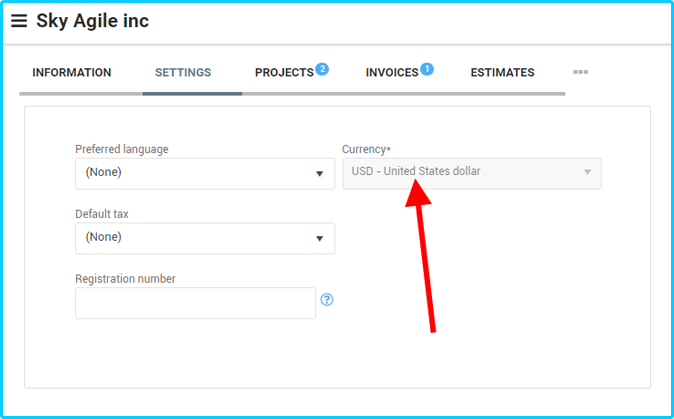
Task: Select the SETTINGS tab
Action: point(183,72)
